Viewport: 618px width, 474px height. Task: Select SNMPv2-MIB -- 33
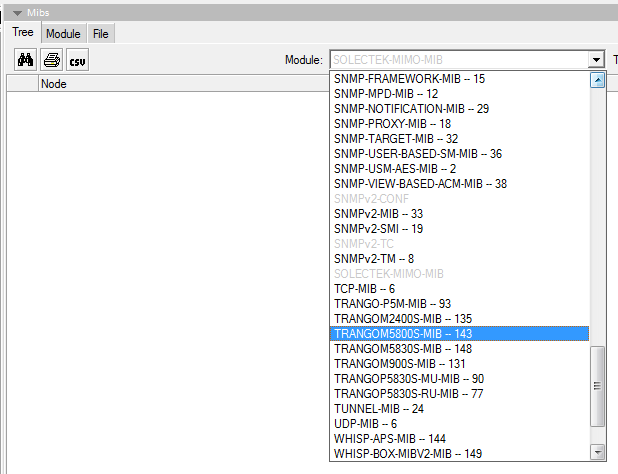coord(460,214)
